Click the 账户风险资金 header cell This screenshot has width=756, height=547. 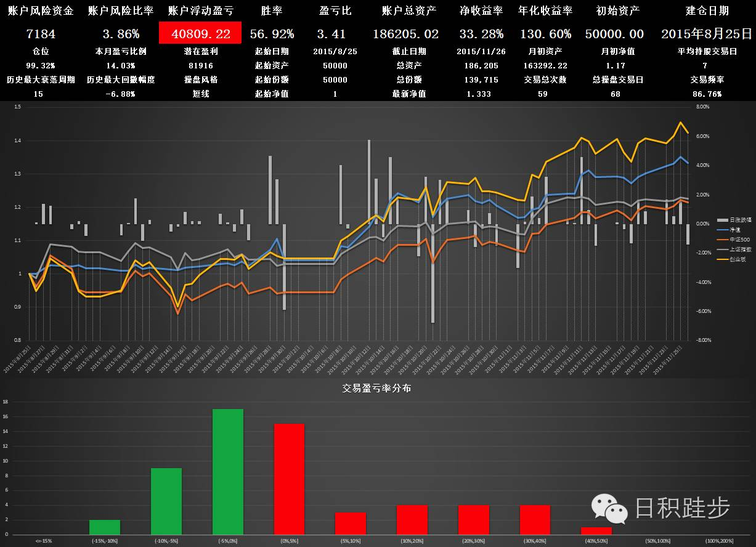[x=40, y=11]
